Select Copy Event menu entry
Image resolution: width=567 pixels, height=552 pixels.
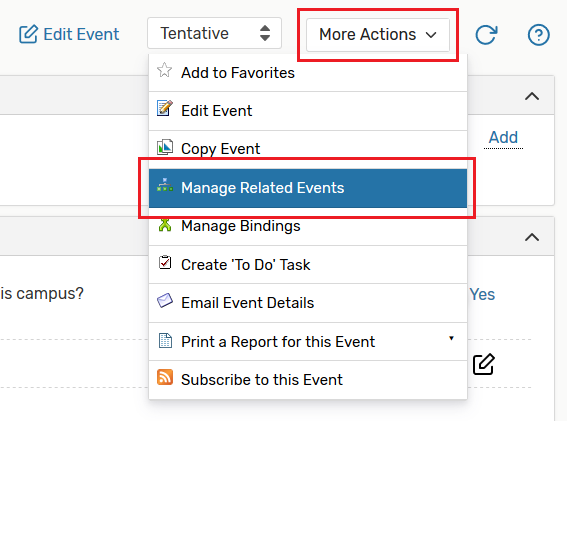(308, 149)
